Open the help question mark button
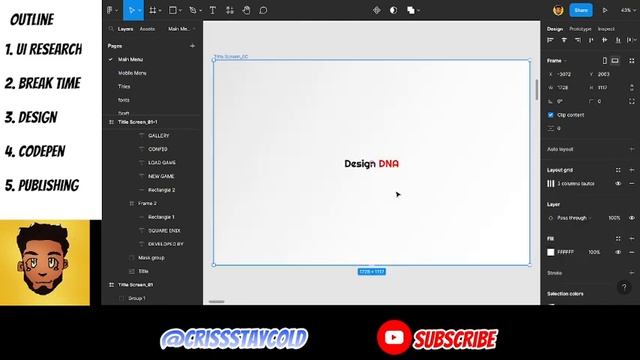640x360 pixels. tap(624, 287)
